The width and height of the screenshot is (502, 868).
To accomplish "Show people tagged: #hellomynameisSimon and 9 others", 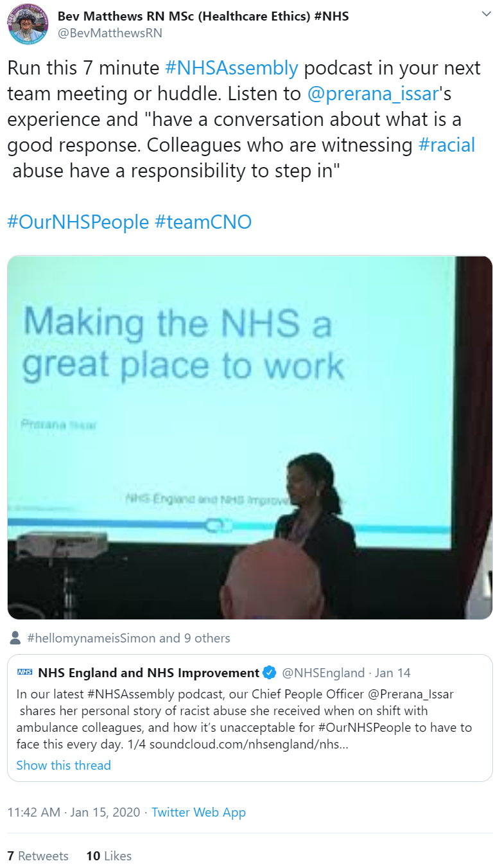I will tap(128, 638).
